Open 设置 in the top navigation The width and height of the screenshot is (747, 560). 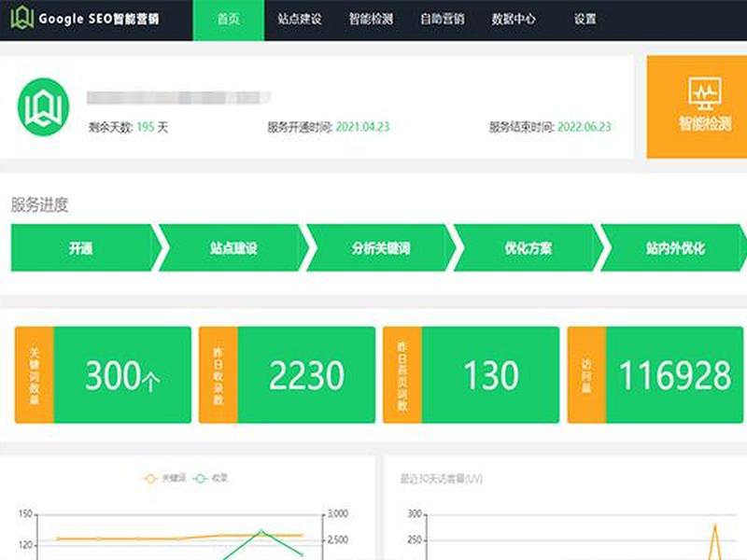point(585,19)
